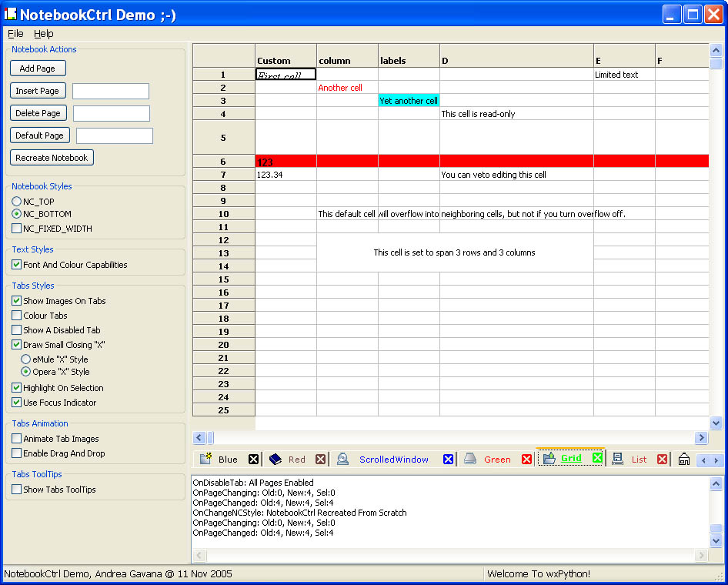Image resolution: width=728 pixels, height=585 pixels.
Task: Switch to the ScrolledWindow tab
Action: tap(393, 460)
